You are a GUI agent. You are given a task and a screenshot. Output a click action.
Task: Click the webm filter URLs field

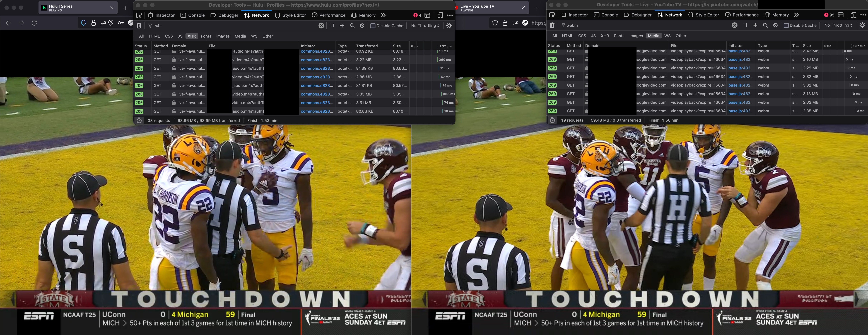(x=645, y=25)
